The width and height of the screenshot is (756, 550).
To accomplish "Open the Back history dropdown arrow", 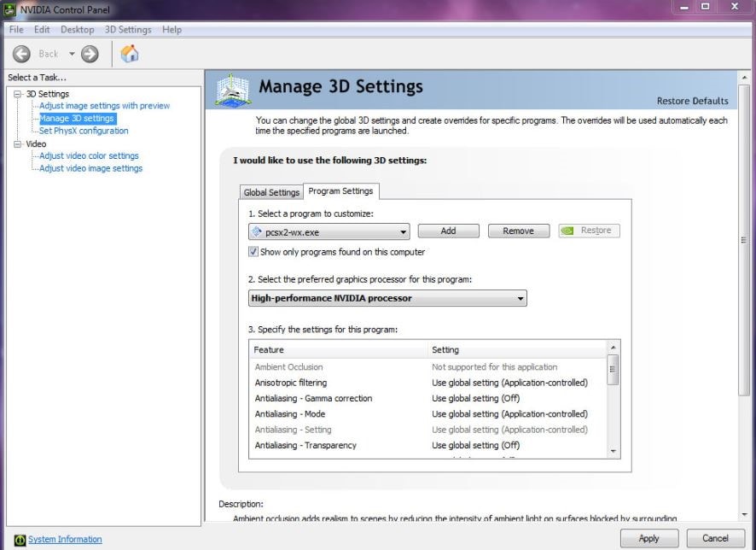I will click(72, 54).
